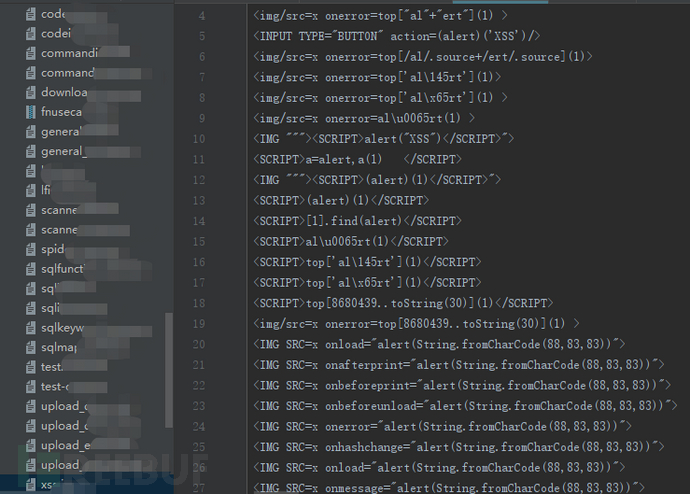Click the line <SCRIPT>(alert)(1)</SCRIPT>
The image size is (690, 494).
[x=341, y=201]
